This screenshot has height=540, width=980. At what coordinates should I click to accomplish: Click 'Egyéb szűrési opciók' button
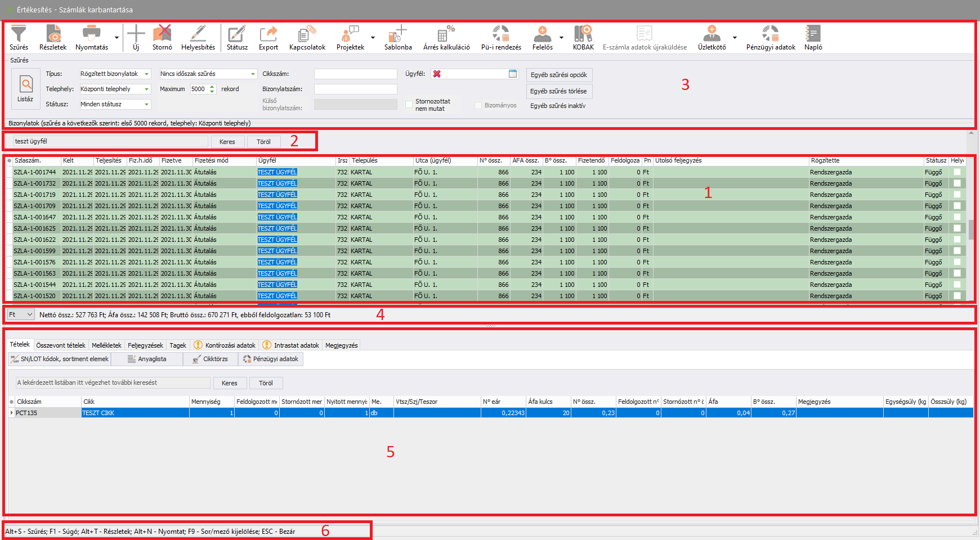(x=558, y=75)
